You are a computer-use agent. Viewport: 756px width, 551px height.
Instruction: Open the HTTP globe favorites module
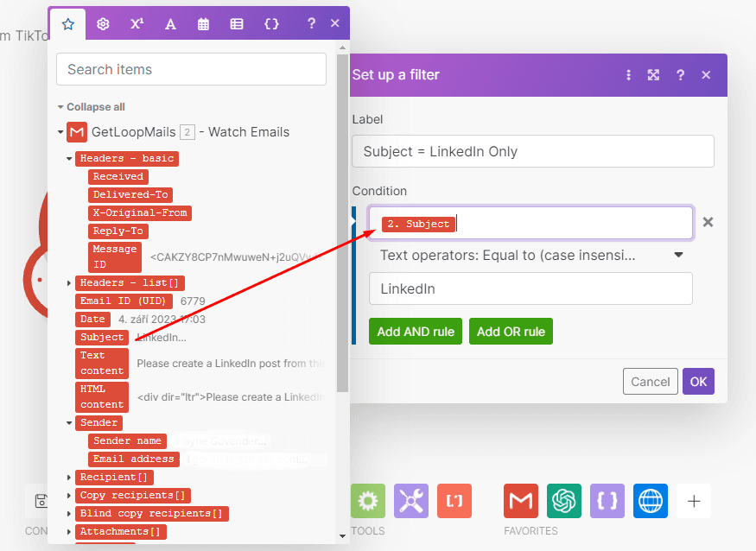(651, 501)
